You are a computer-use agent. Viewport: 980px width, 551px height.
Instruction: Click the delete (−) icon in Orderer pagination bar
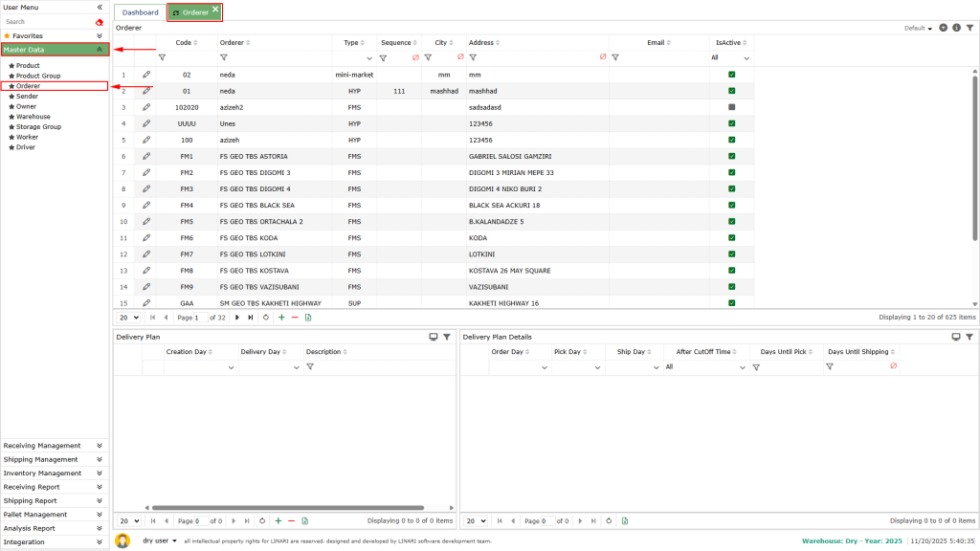pyautogui.click(x=294, y=317)
